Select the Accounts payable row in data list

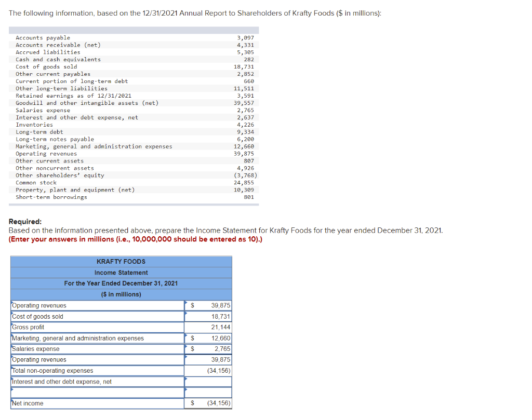click(134, 37)
